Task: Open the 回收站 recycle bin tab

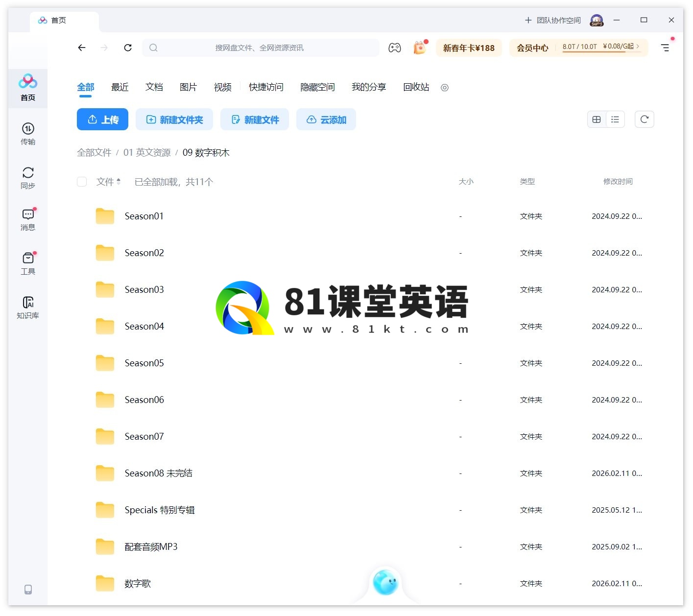Action: point(415,87)
